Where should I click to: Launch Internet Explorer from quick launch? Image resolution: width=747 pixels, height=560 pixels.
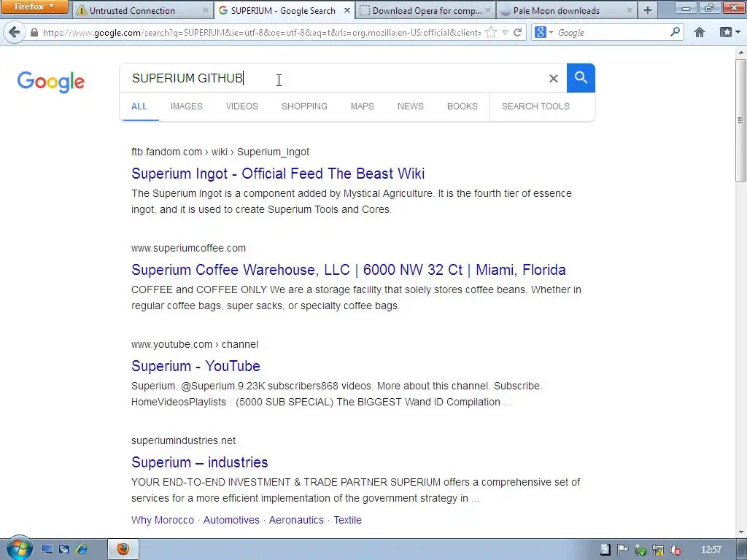coord(82,550)
